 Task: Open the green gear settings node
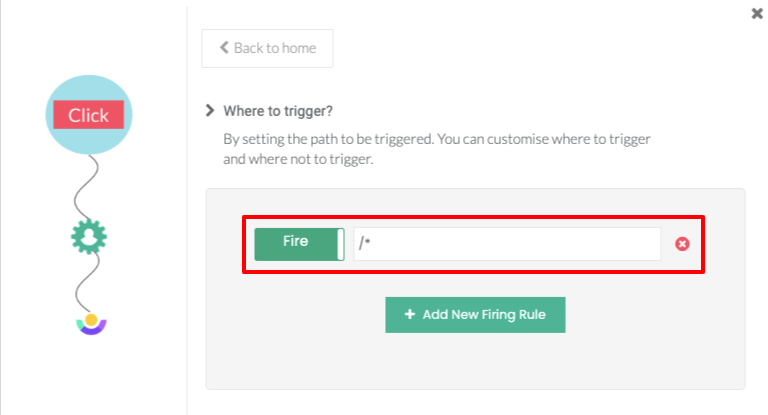tap(89, 236)
